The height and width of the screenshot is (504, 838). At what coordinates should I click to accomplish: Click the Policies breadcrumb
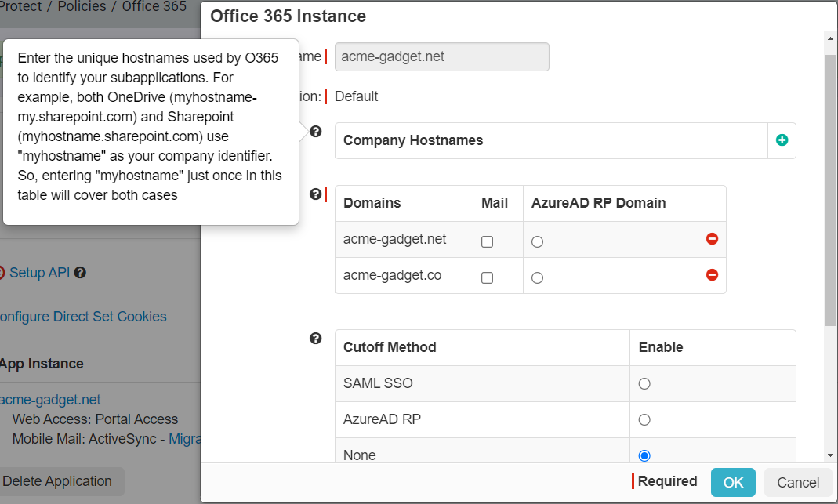click(82, 6)
